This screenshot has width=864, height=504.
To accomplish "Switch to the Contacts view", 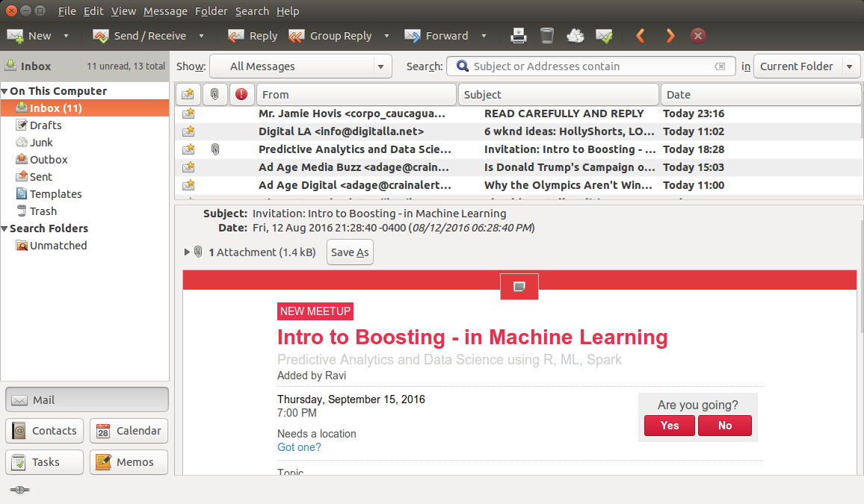I will click(44, 431).
